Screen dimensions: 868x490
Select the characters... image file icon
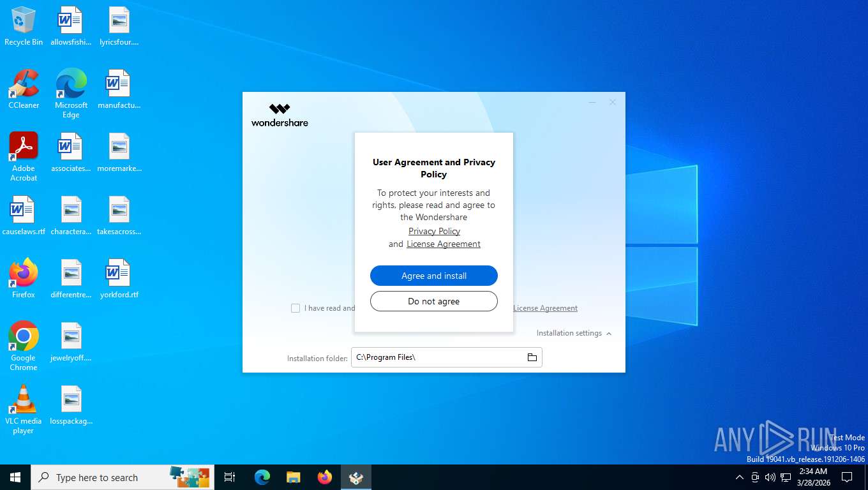pyautogui.click(x=71, y=216)
